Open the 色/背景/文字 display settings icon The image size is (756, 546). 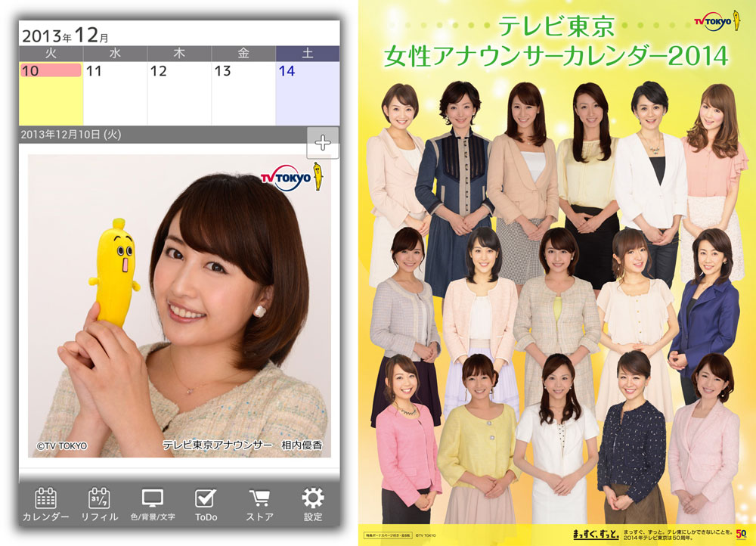coord(153,504)
